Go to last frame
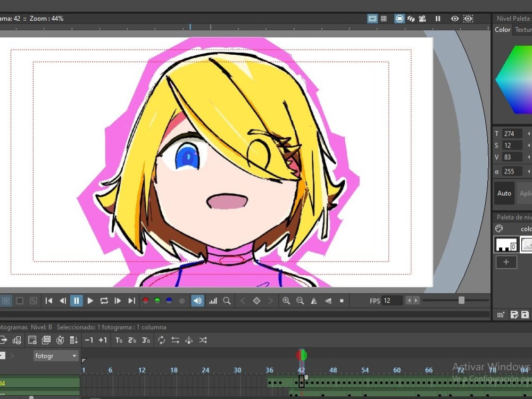Image resolution: width=532 pixels, height=399 pixels. pos(131,301)
